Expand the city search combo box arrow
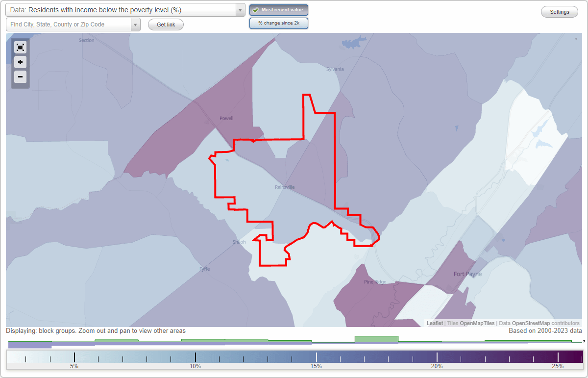588x378 pixels. [134, 24]
